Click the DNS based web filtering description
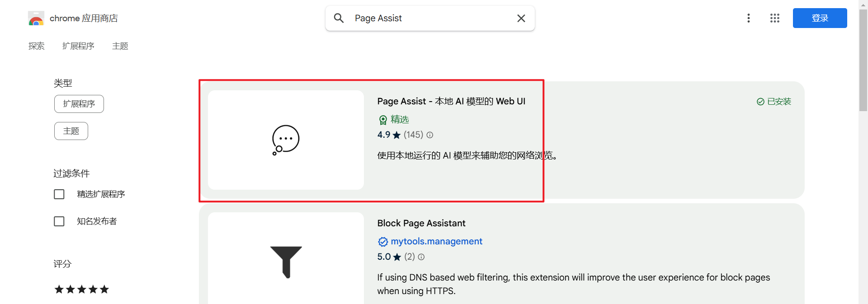The height and width of the screenshot is (304, 868). [x=574, y=284]
